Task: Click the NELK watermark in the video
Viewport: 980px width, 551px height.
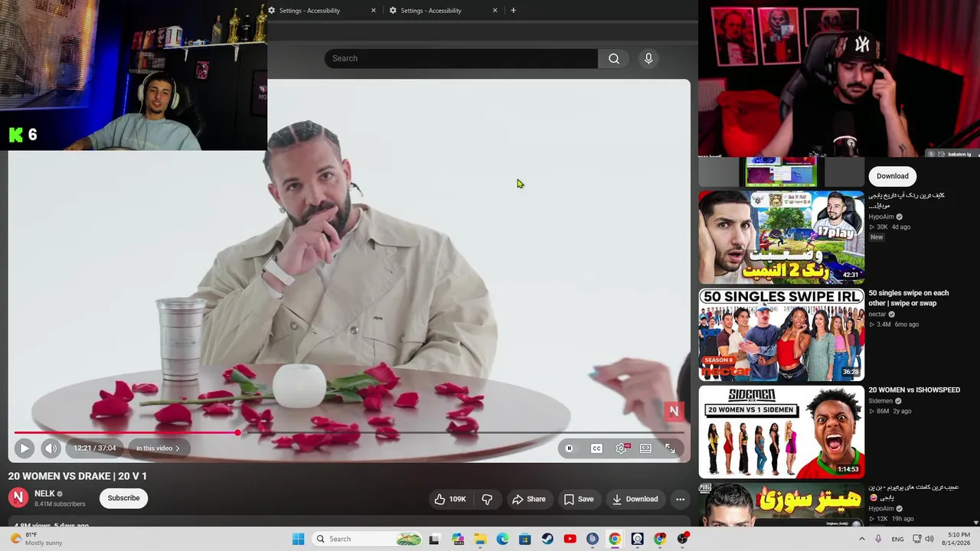Action: (x=674, y=412)
